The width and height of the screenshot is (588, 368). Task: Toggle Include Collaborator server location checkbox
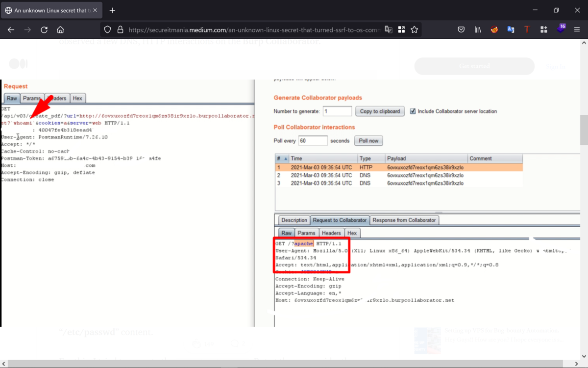click(413, 111)
